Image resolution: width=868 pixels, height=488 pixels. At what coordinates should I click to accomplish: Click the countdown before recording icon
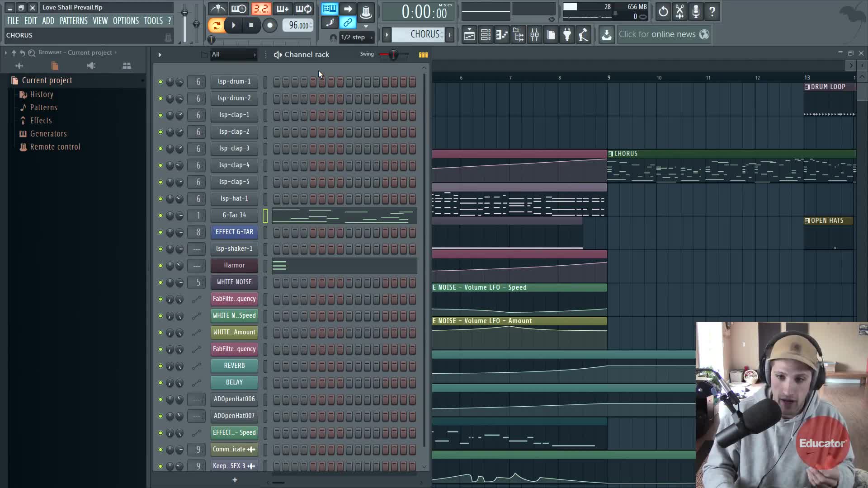coord(261,9)
